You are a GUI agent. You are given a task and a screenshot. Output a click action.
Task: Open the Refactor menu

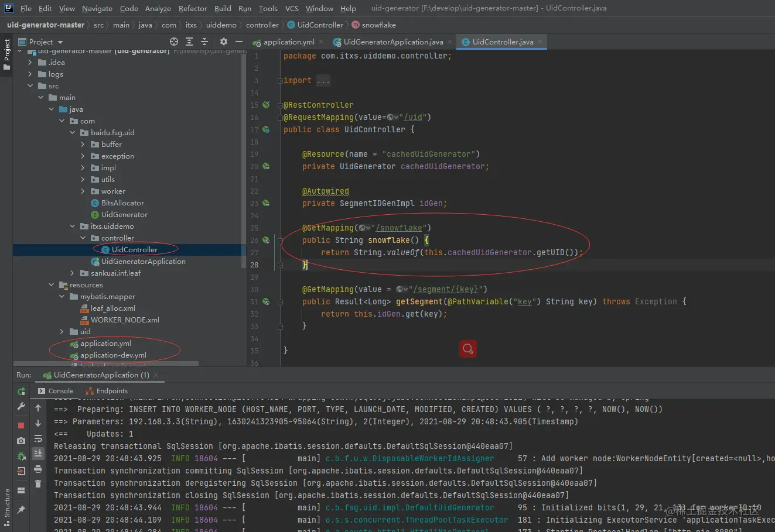[193, 8]
